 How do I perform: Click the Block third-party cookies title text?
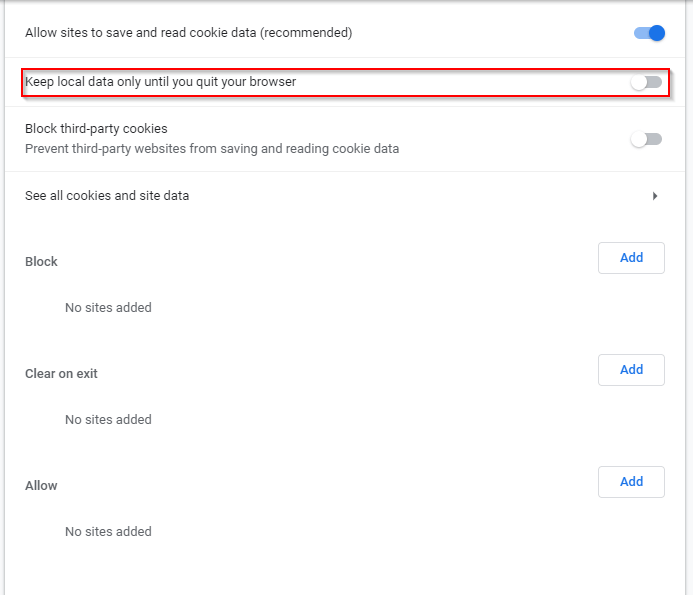pos(96,129)
